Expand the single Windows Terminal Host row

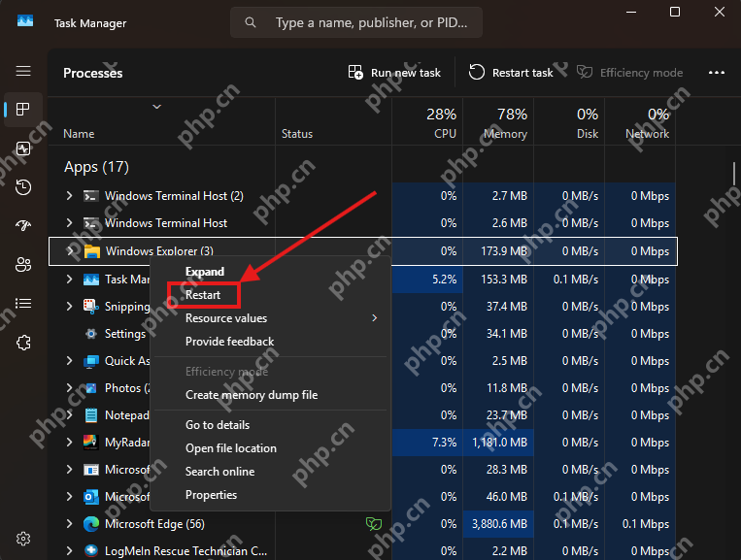point(70,223)
